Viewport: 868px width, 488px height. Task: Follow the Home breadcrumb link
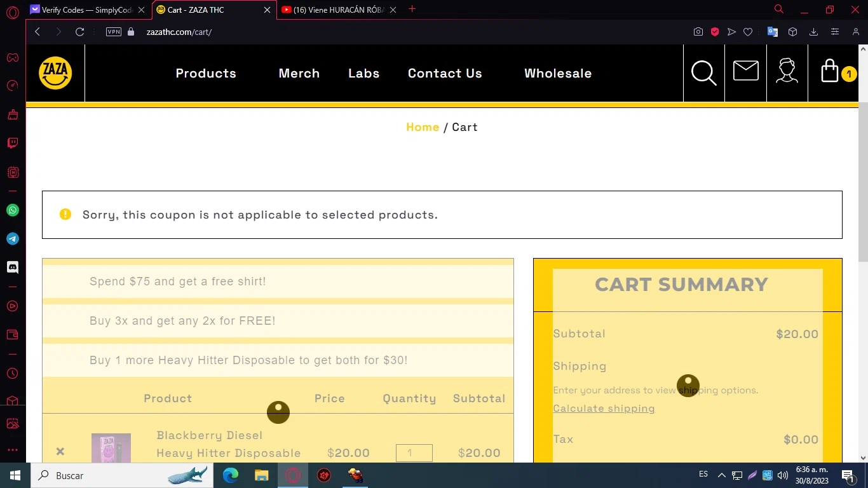(x=423, y=127)
